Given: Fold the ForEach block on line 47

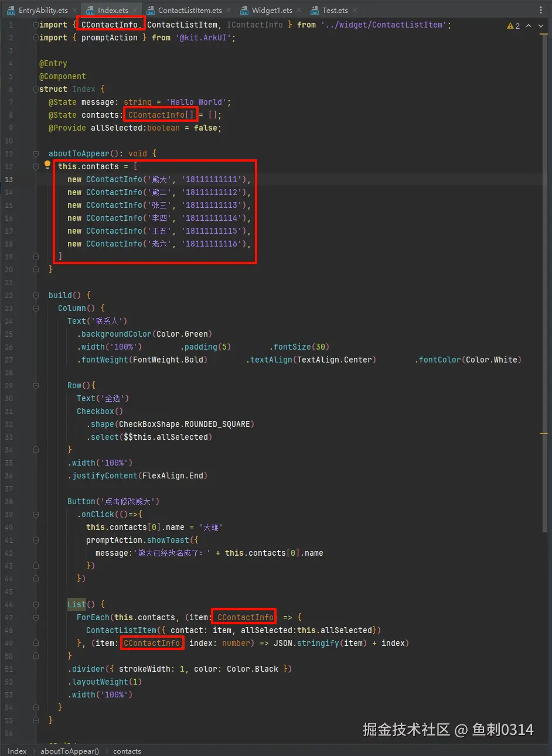Looking at the screenshot, I should click(x=36, y=617).
